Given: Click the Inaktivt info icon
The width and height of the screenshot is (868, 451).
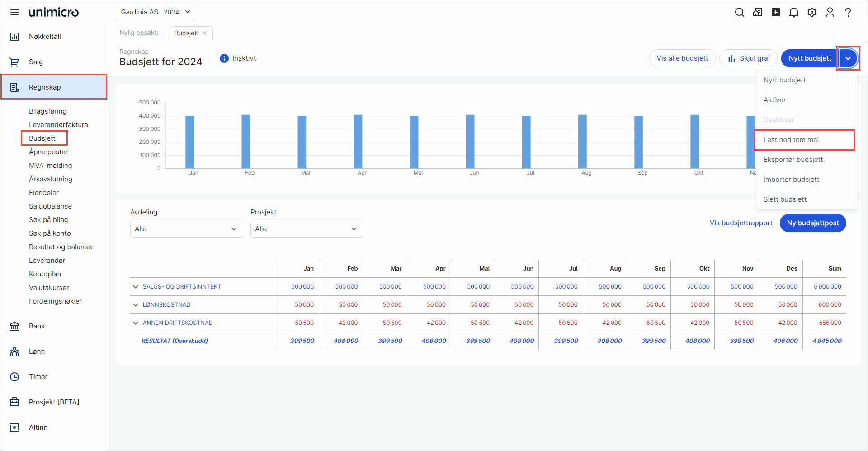Looking at the screenshot, I should click(224, 58).
